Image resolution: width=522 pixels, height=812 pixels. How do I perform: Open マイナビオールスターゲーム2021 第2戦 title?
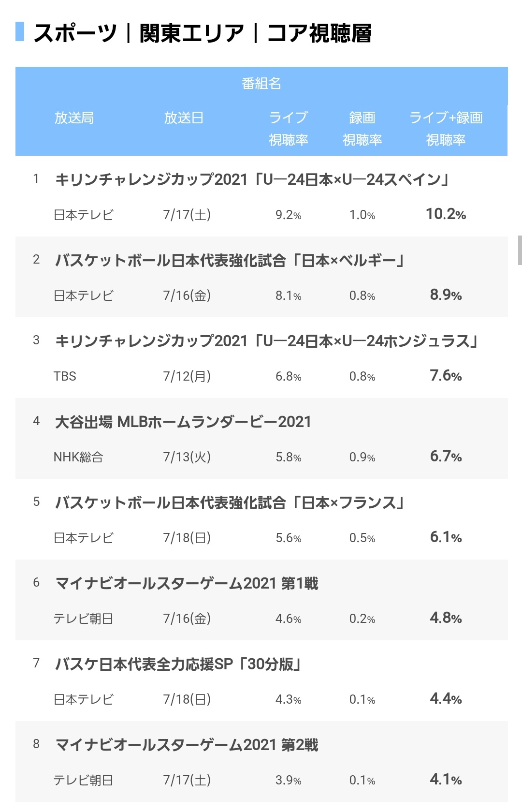187,745
